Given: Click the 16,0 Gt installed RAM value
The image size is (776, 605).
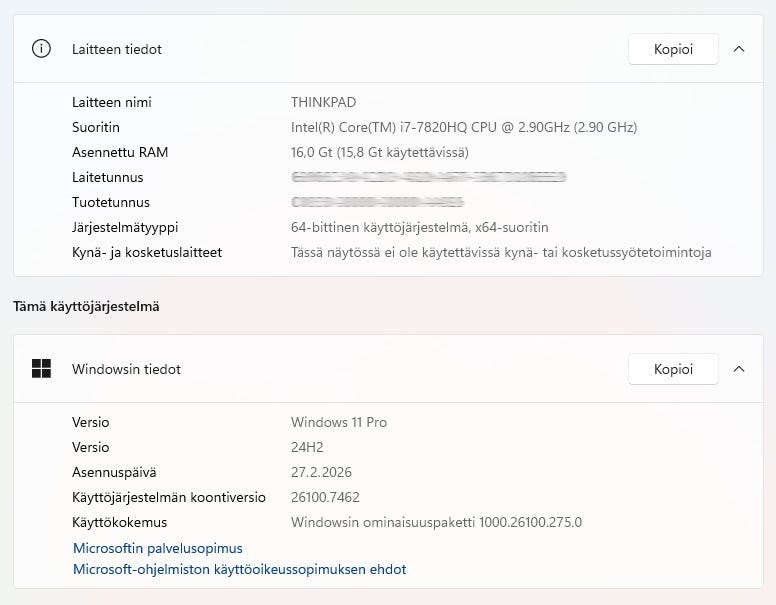Looking at the screenshot, I should tap(379, 152).
